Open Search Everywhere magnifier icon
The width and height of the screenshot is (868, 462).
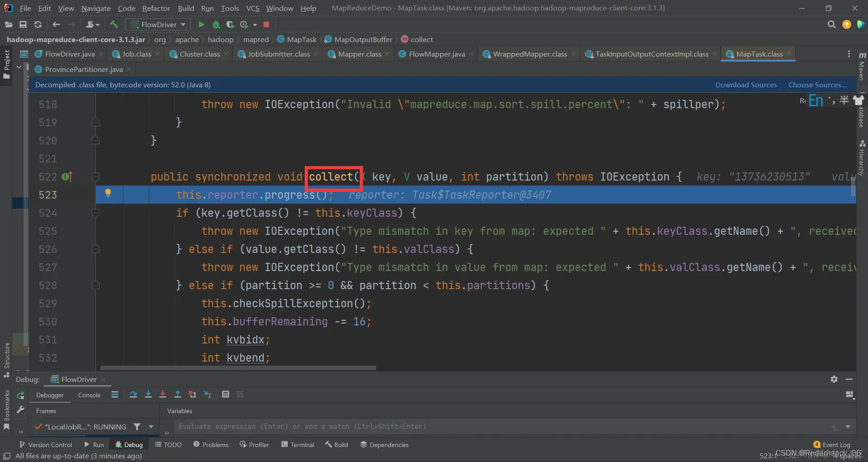831,24
